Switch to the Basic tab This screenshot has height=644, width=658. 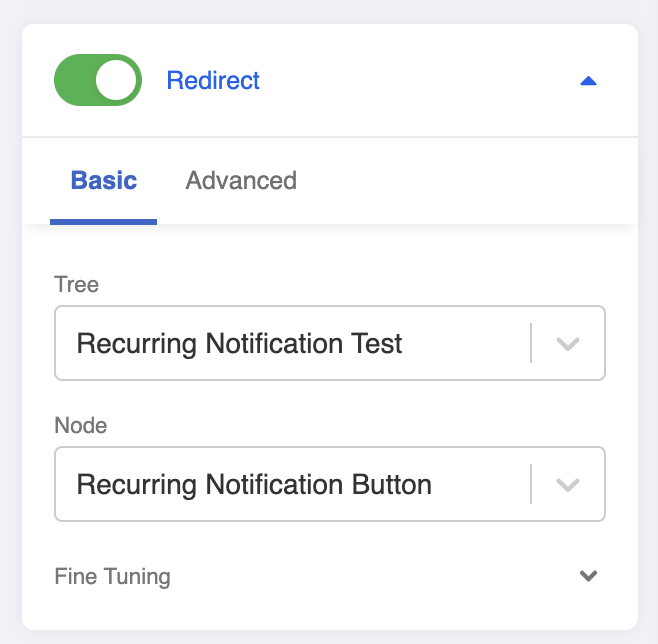(103, 181)
